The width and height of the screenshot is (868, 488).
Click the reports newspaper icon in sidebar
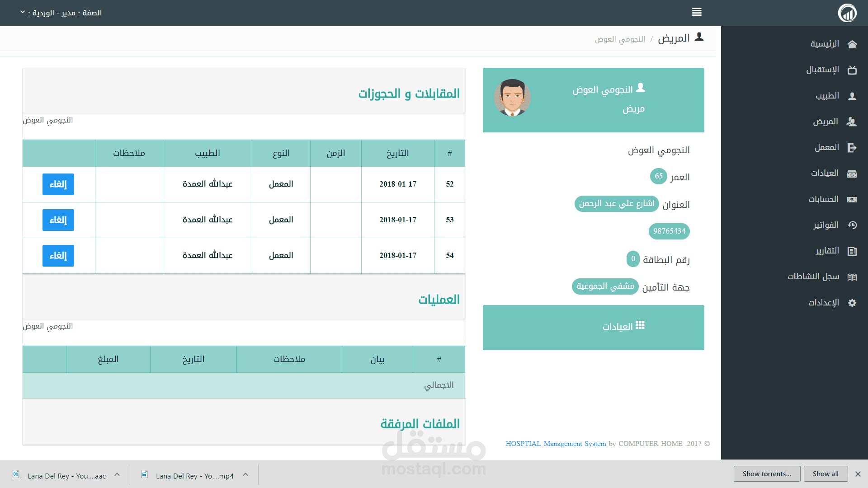point(852,251)
